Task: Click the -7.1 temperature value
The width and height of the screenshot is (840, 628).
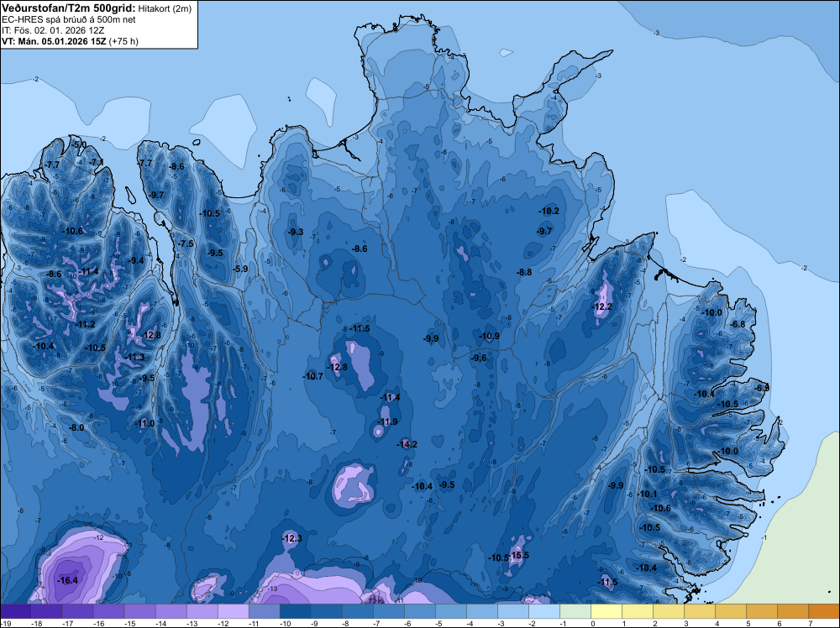Action: [x=96, y=162]
